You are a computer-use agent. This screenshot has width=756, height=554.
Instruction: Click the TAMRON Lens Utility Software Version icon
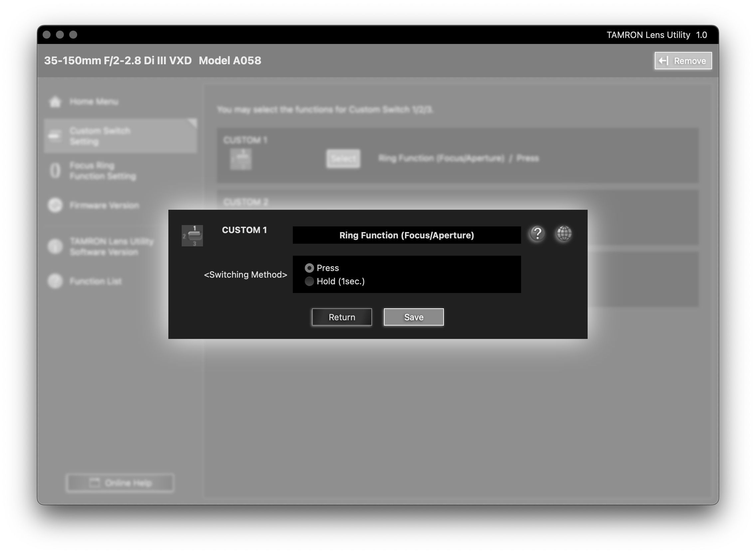coord(55,246)
